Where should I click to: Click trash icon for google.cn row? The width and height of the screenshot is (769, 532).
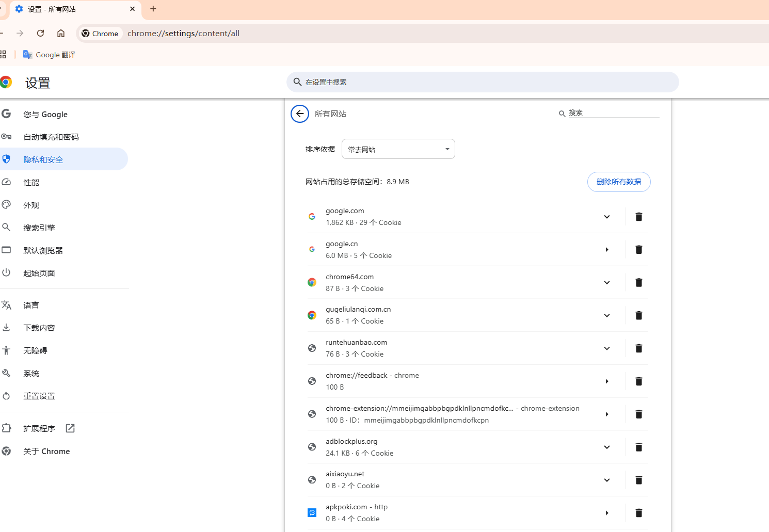[638, 250]
